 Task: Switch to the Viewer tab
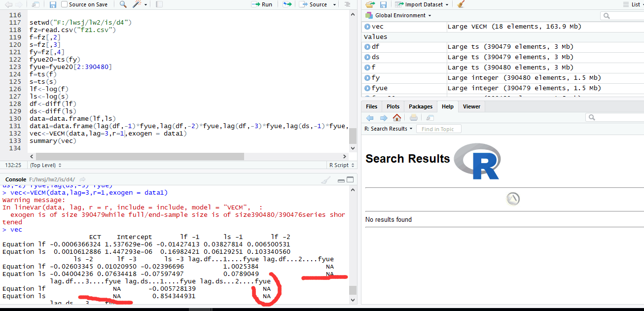click(471, 106)
